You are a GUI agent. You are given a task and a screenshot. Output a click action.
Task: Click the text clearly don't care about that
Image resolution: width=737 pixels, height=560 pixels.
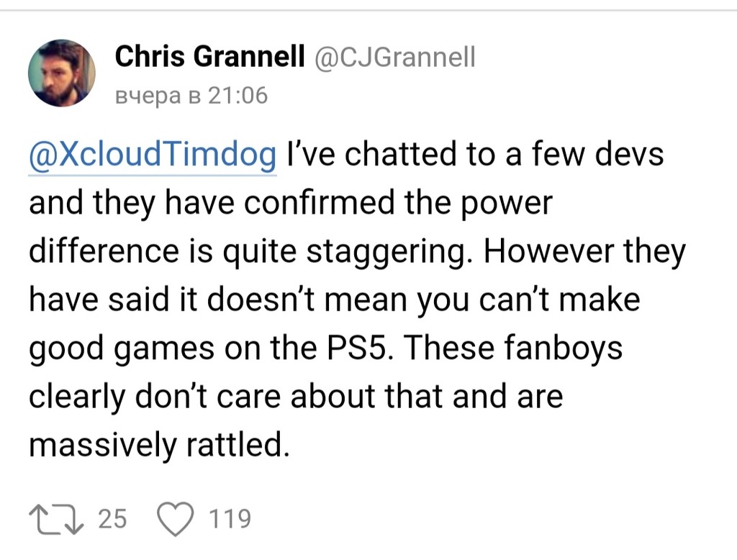click(235, 397)
